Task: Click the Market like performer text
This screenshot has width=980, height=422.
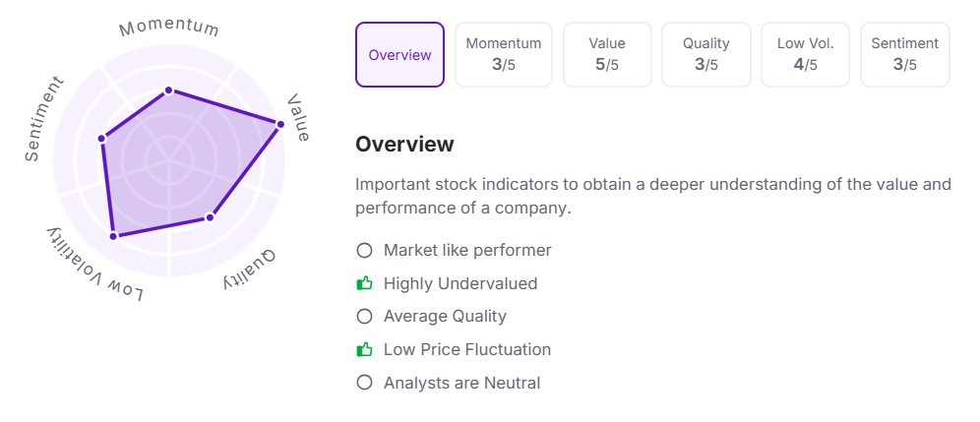Action: pos(467,251)
